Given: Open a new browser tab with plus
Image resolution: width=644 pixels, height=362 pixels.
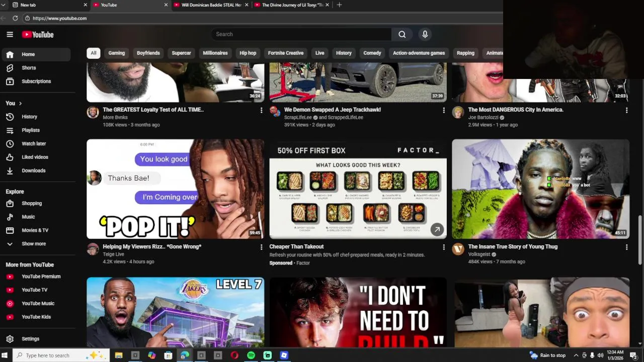Looking at the screenshot, I should click(339, 5).
